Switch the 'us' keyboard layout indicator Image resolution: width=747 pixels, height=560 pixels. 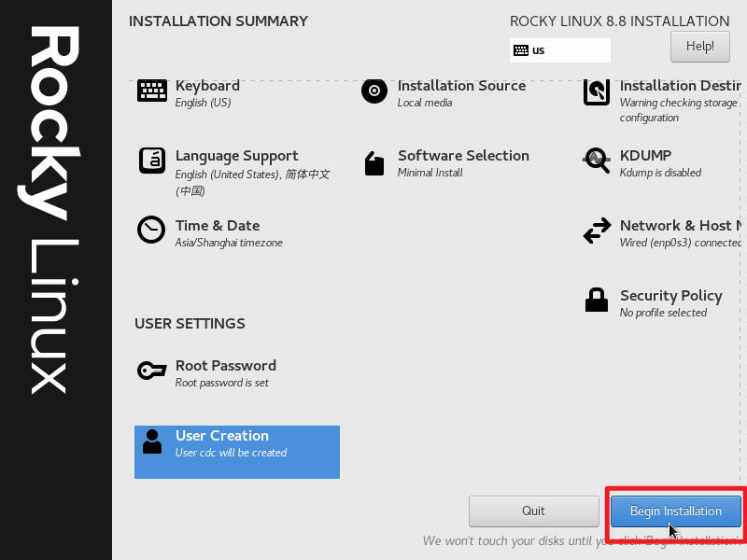(559, 50)
